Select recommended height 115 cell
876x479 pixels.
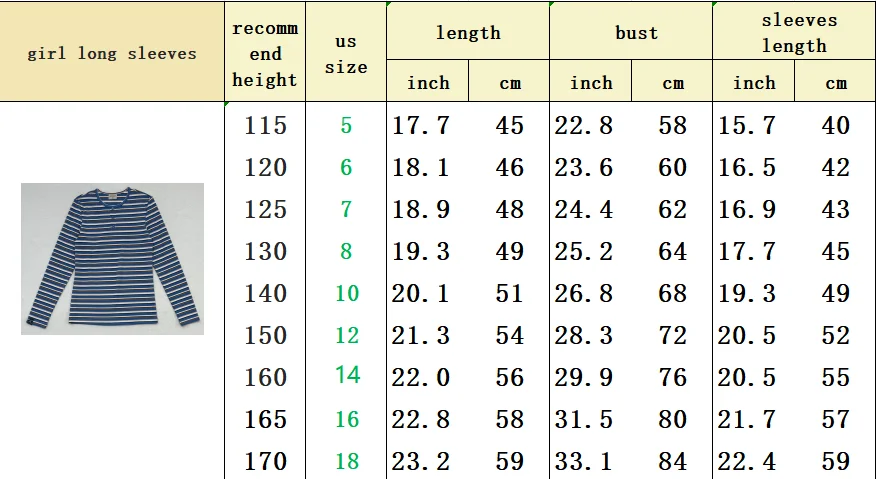click(265, 125)
